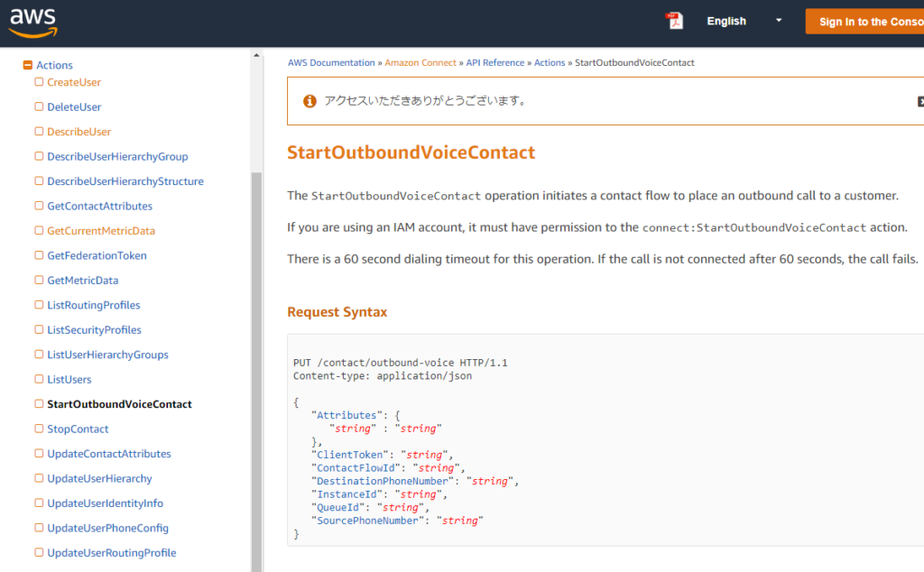924x572 pixels.
Task: Click the box icon beside DescribeUser
Action: pos(39,132)
